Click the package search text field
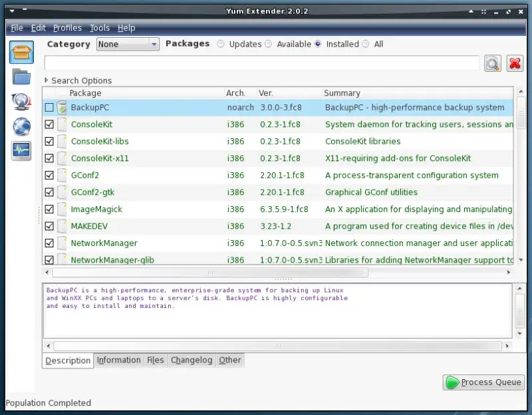This screenshot has width=532, height=415. pos(261,63)
